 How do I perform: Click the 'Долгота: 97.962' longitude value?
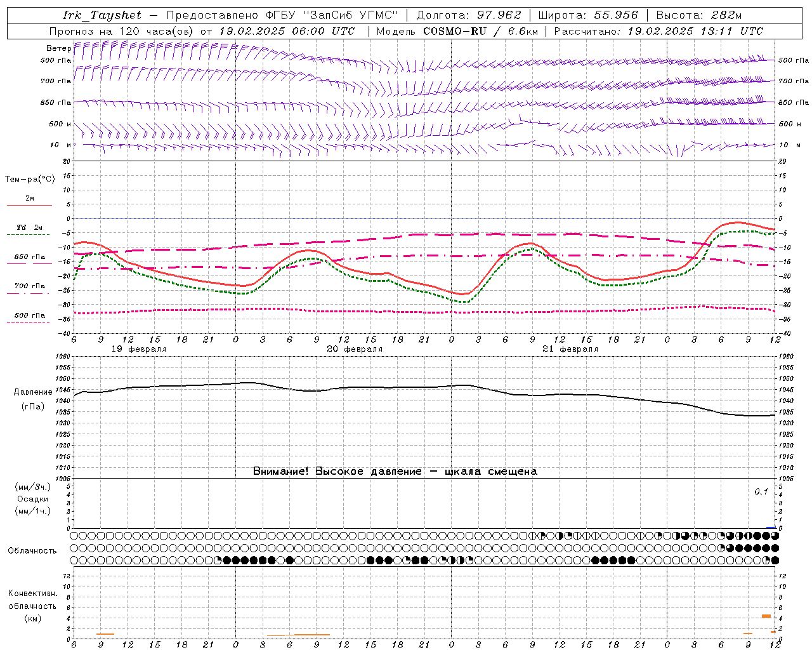(x=468, y=15)
